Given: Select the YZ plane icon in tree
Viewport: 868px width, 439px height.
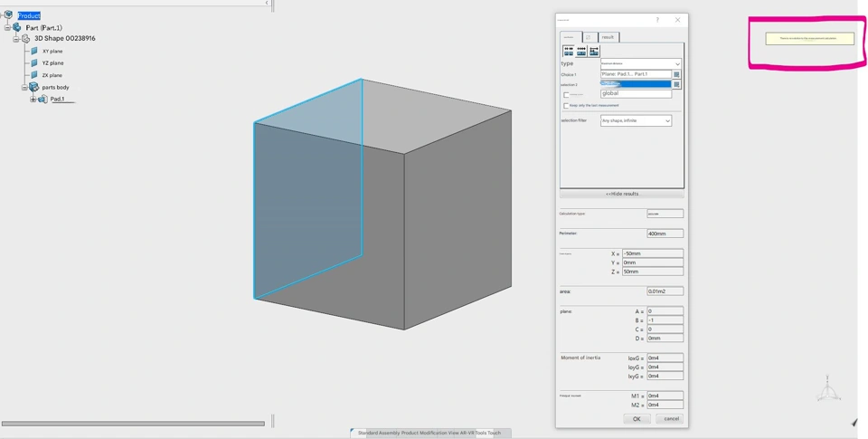Looking at the screenshot, I should 34,63.
